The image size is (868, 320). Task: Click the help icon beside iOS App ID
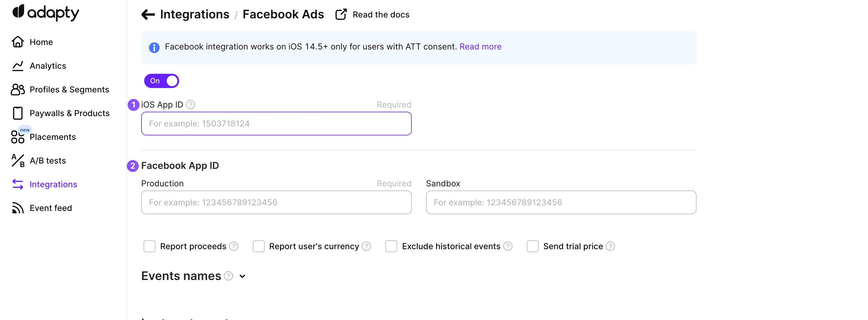[x=190, y=105]
